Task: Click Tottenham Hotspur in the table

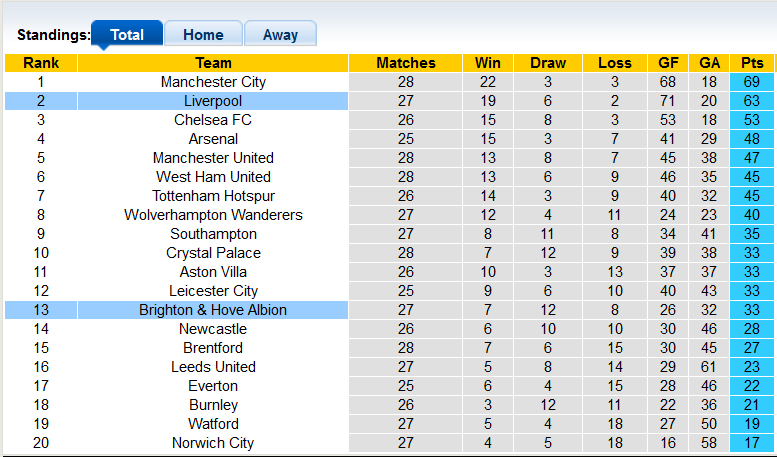Action: click(x=213, y=196)
